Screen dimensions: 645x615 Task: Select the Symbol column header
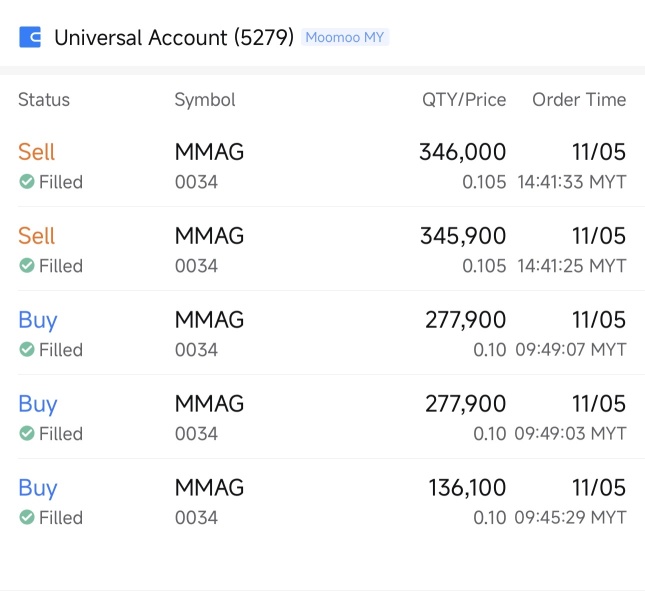205,100
